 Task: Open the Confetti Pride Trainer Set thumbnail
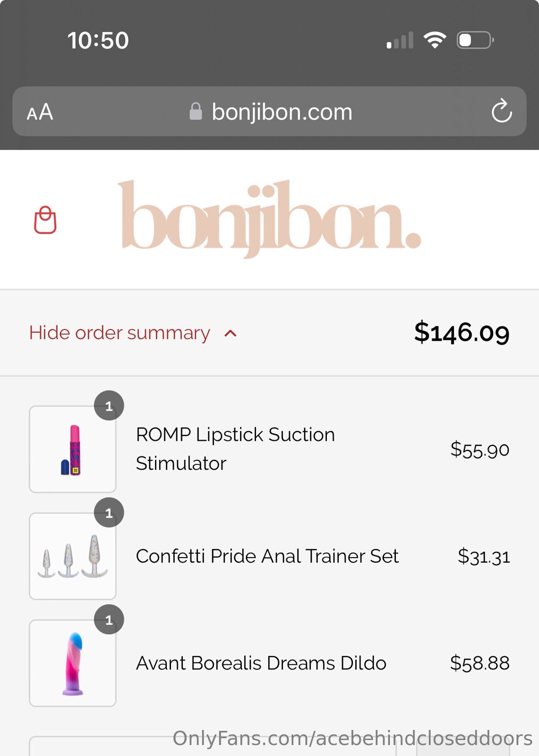point(73,556)
